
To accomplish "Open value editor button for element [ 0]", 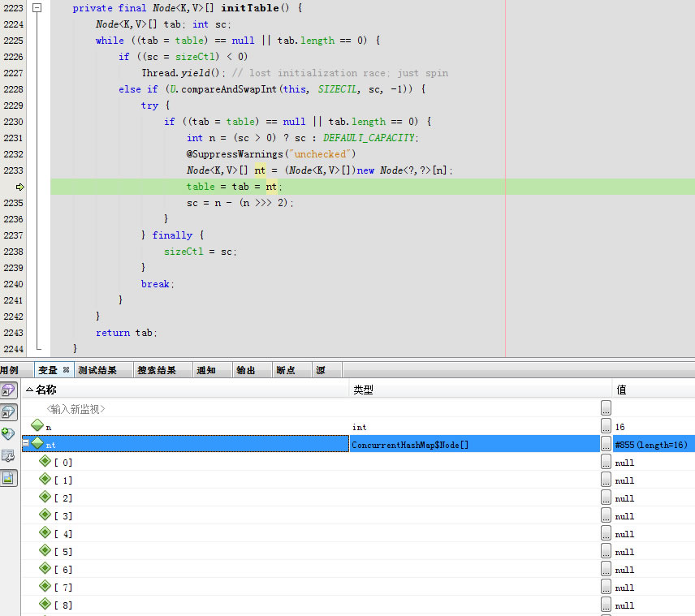I will coord(606,461).
